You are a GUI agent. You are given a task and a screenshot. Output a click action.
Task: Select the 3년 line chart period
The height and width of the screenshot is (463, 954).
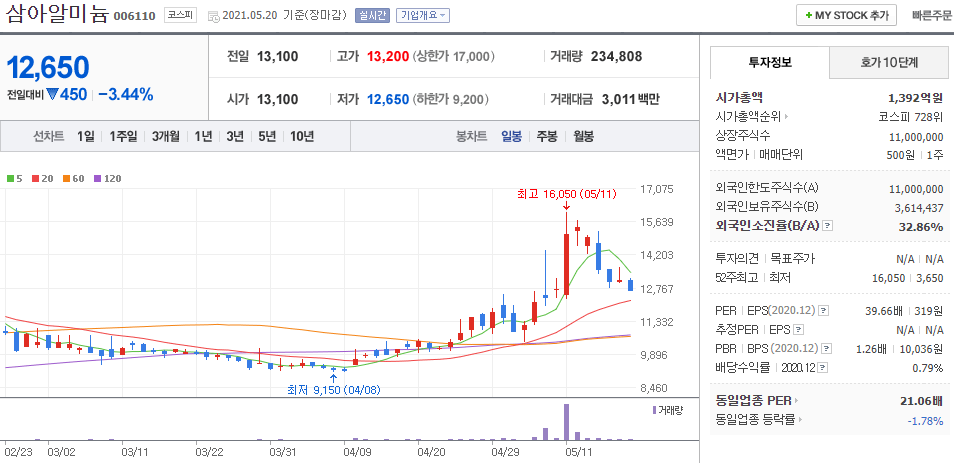235,136
